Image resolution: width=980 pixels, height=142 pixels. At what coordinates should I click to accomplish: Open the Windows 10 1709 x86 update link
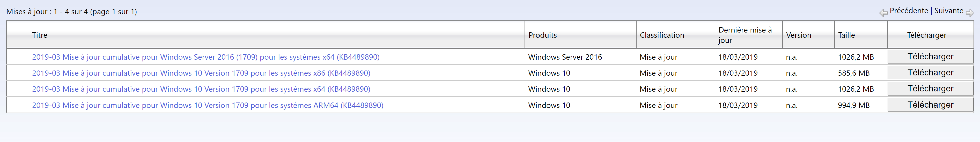pyautogui.click(x=201, y=73)
